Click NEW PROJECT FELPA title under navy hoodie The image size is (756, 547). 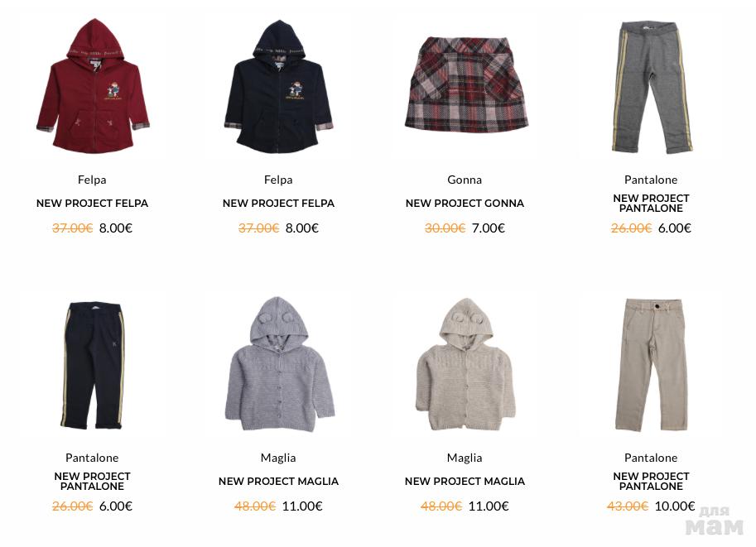(x=278, y=204)
